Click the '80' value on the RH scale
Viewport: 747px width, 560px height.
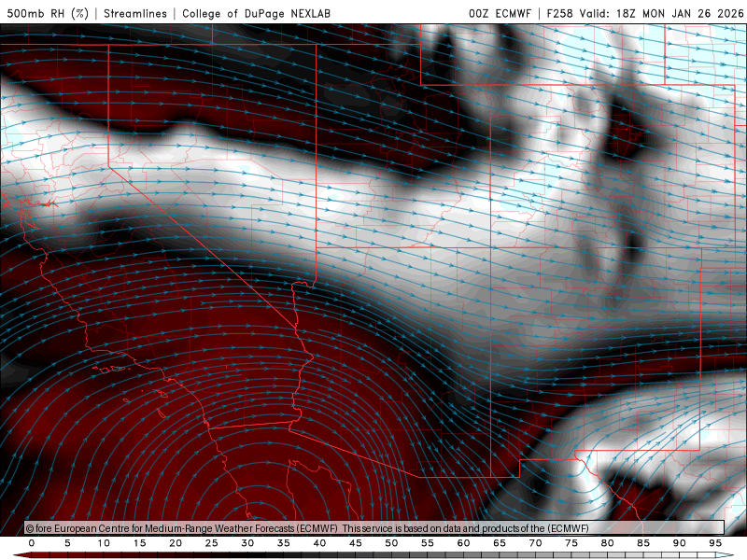click(608, 543)
